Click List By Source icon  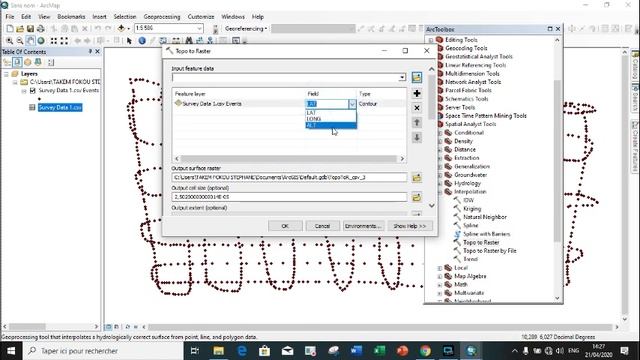[17, 62]
